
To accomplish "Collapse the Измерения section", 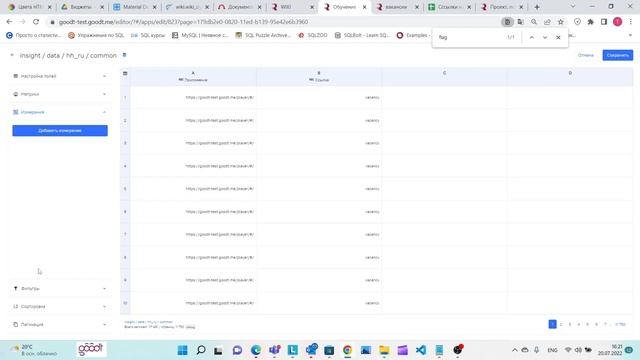I will tap(60, 112).
